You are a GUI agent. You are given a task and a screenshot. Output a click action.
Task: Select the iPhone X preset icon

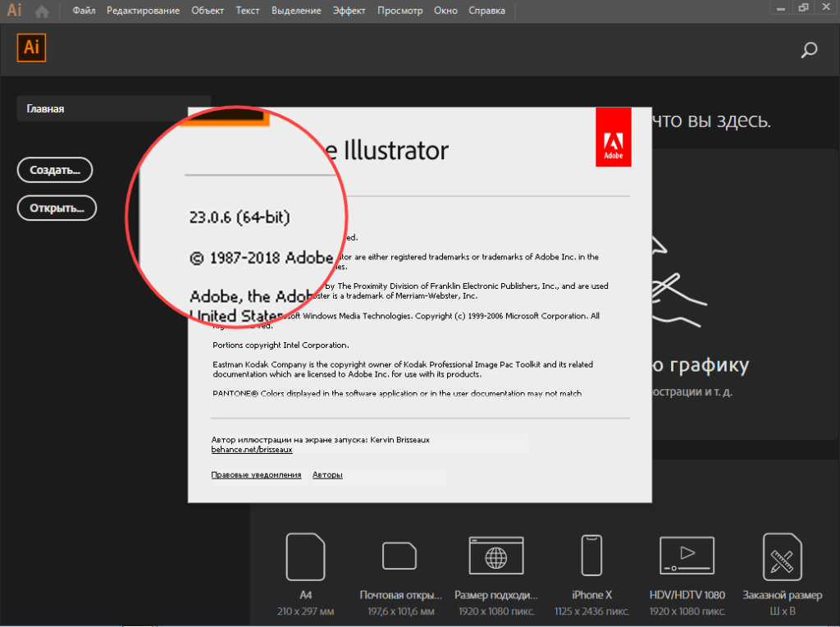point(591,555)
